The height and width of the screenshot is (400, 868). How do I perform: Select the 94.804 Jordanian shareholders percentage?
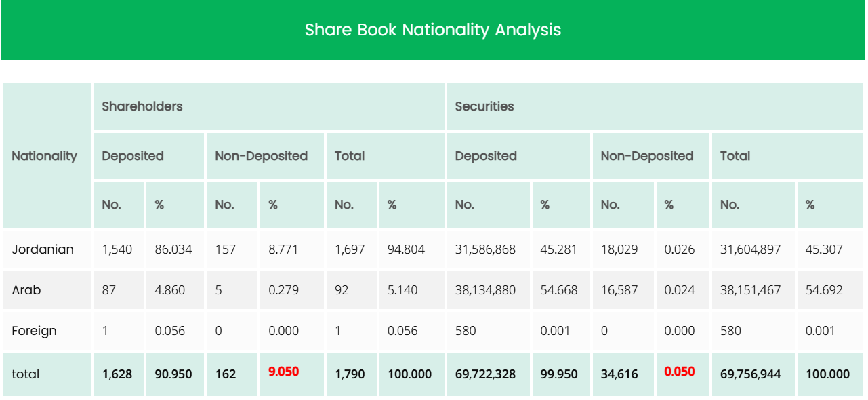(x=406, y=249)
